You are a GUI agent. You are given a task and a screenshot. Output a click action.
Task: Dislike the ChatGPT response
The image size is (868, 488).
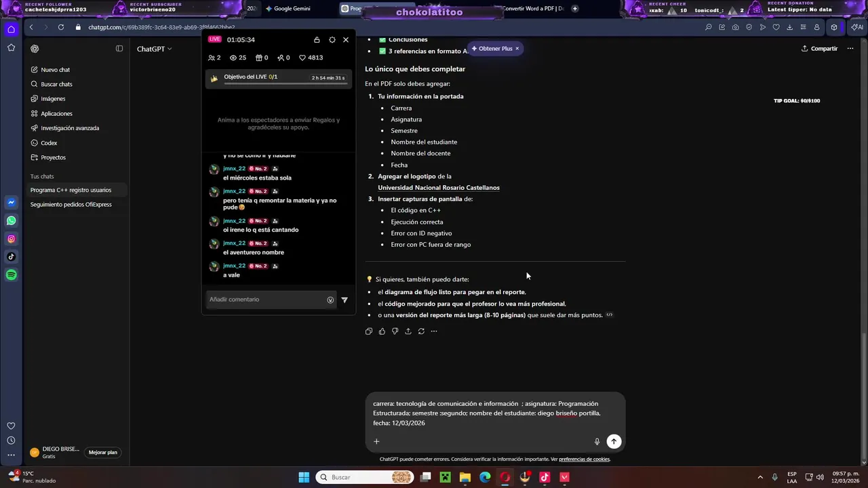(x=395, y=331)
